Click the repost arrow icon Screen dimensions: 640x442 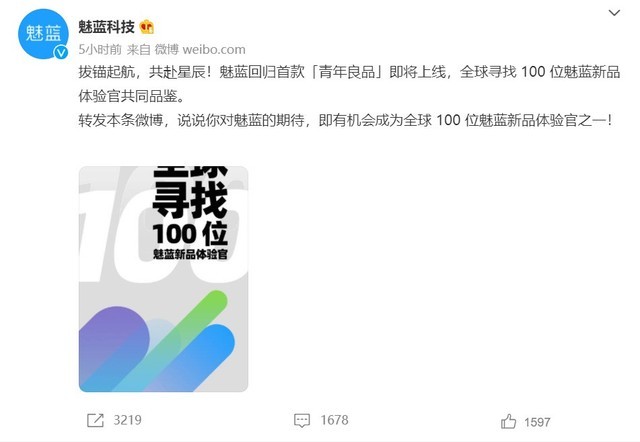96,420
